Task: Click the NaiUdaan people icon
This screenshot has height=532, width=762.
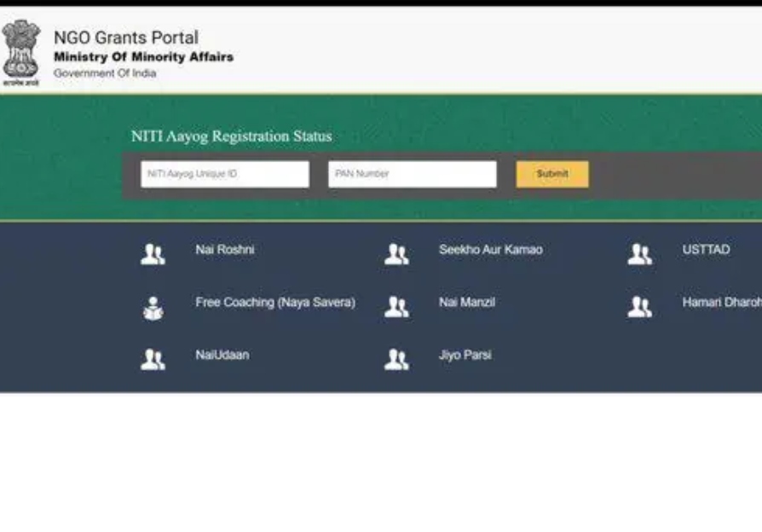Action: coord(153,360)
